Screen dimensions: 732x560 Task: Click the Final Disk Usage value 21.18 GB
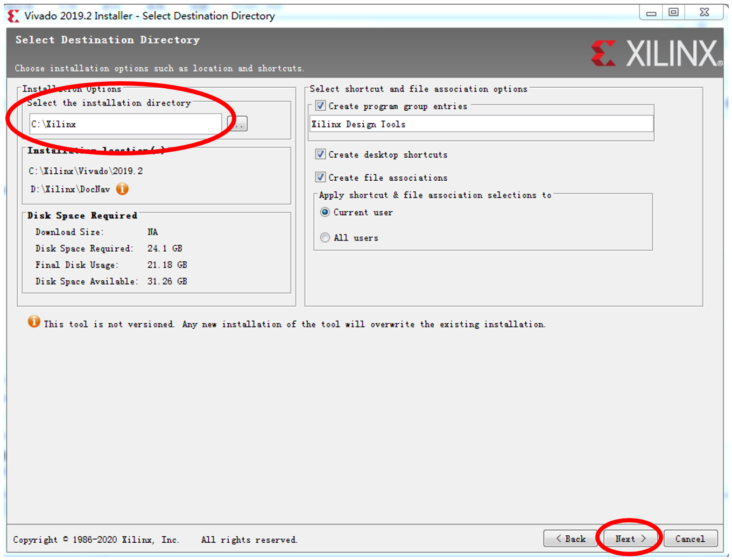tap(167, 265)
